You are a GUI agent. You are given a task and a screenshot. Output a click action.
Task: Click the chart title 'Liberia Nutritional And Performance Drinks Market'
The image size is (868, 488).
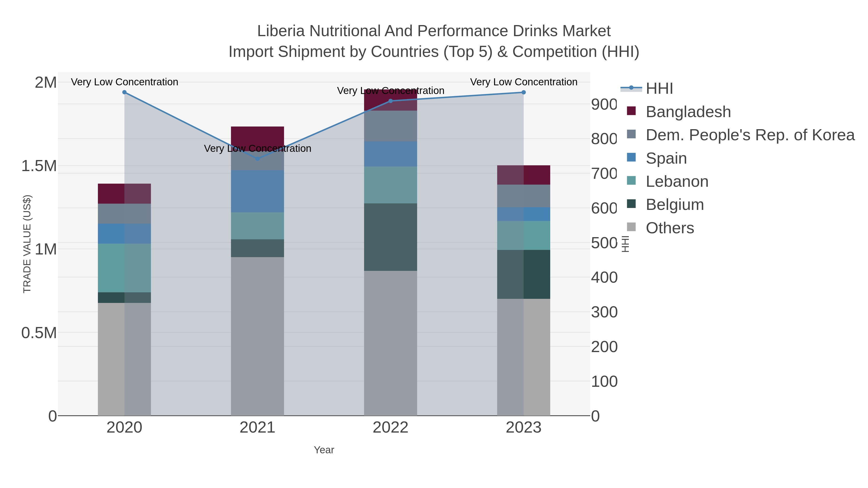coord(434,31)
